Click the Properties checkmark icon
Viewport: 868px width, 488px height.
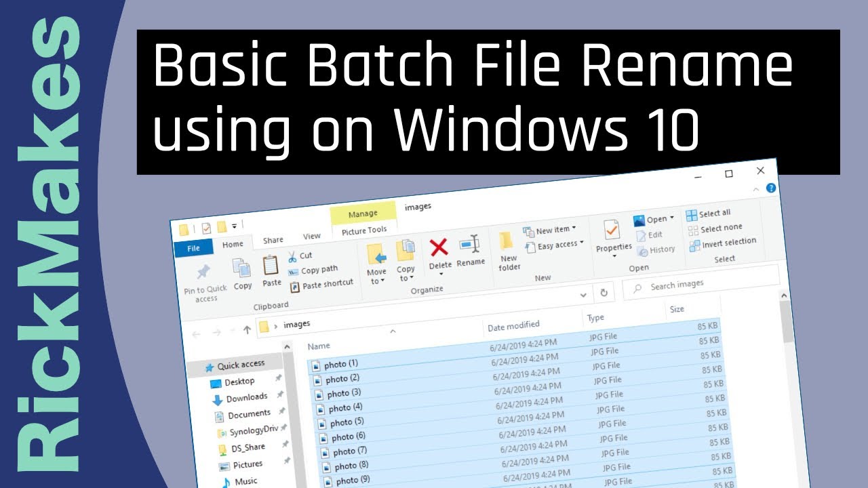pyautogui.click(x=611, y=230)
